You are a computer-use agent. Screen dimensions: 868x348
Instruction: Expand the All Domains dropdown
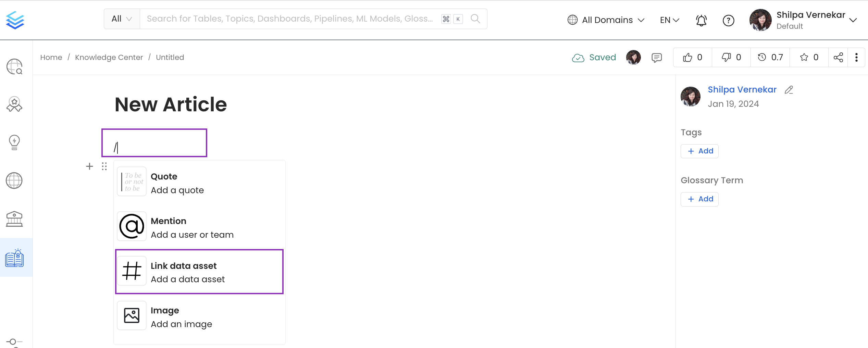606,20
